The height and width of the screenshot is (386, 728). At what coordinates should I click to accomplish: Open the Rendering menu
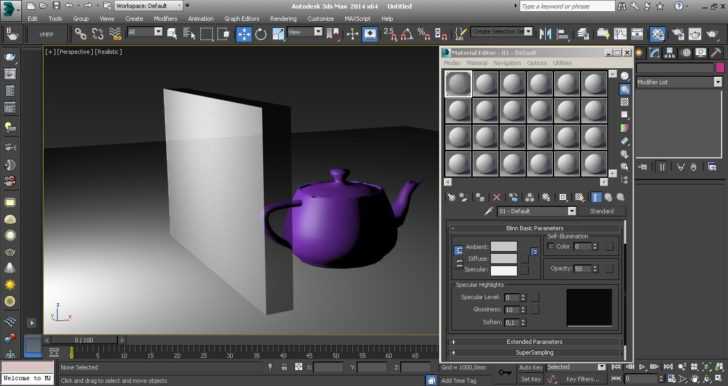pyautogui.click(x=283, y=19)
